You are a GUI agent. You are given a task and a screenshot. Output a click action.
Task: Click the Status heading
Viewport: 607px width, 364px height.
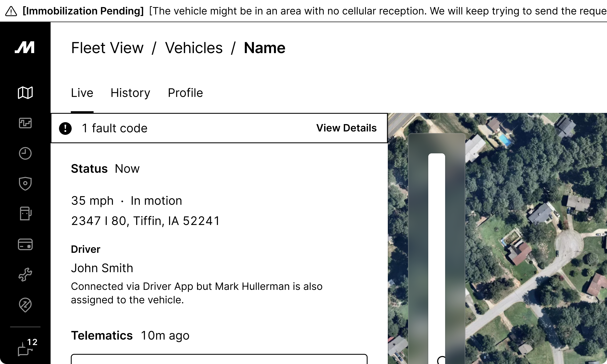tap(89, 169)
